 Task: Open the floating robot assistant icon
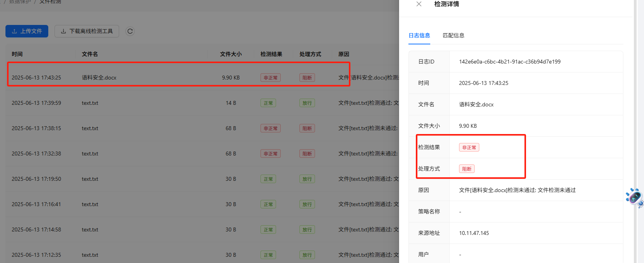tap(634, 198)
